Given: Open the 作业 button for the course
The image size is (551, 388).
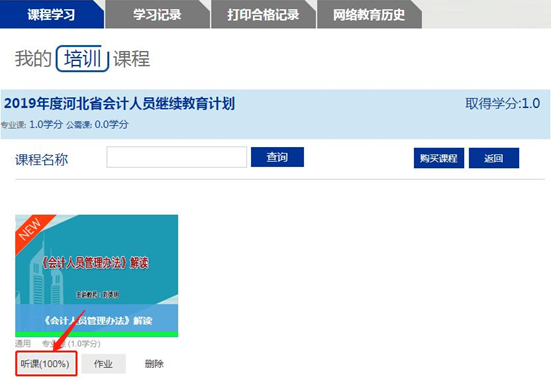Looking at the screenshot, I should click(103, 364).
